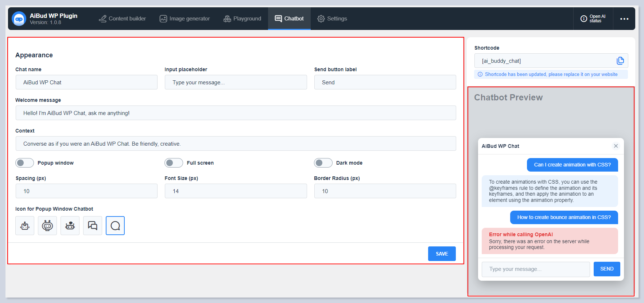Select the round speech bubble popup icon

(115, 226)
